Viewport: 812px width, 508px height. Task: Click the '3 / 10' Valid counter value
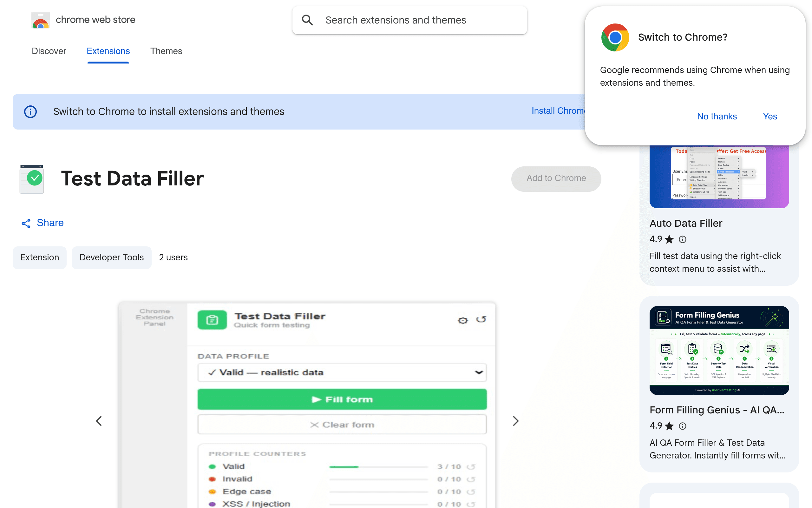pyautogui.click(x=449, y=467)
